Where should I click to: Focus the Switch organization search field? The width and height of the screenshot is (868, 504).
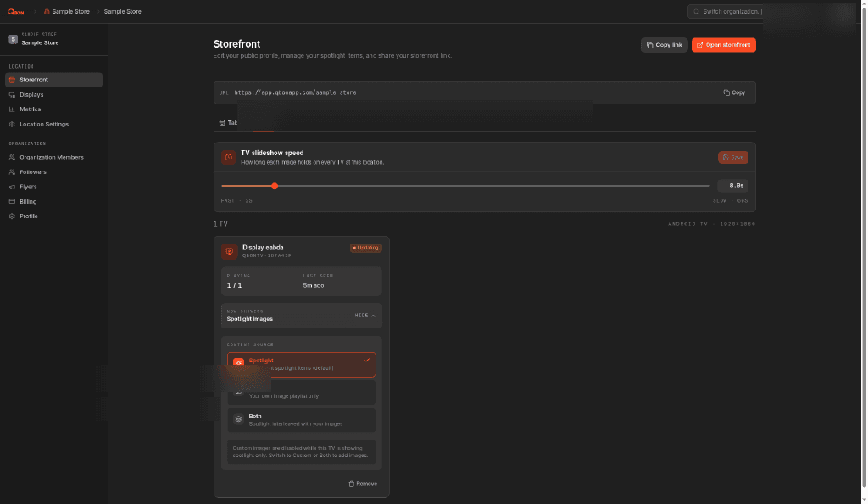[726, 12]
